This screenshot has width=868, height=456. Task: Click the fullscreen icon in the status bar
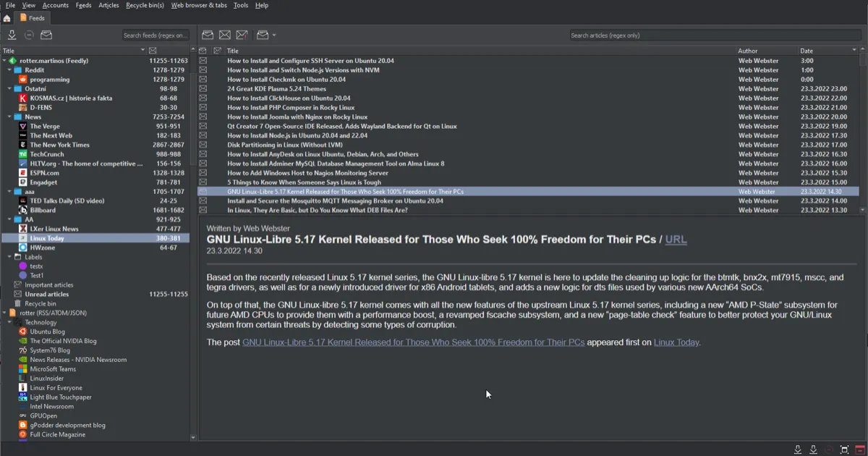(844, 449)
